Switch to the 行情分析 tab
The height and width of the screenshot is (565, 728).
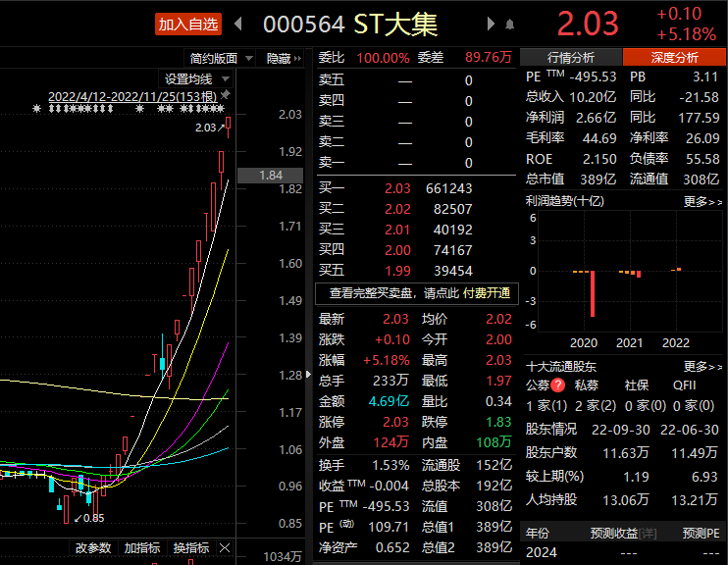(x=571, y=58)
